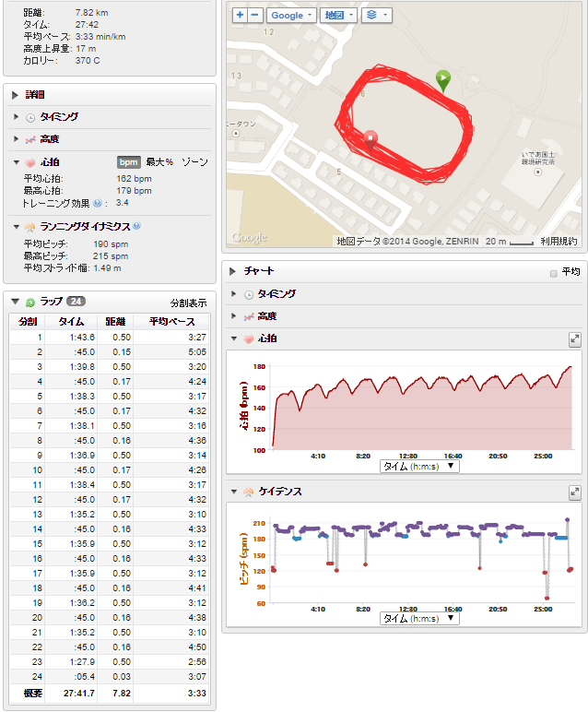Image resolution: width=588 pixels, height=712 pixels.
Task: Switch heart rate display to 最大%
Action: point(159,162)
